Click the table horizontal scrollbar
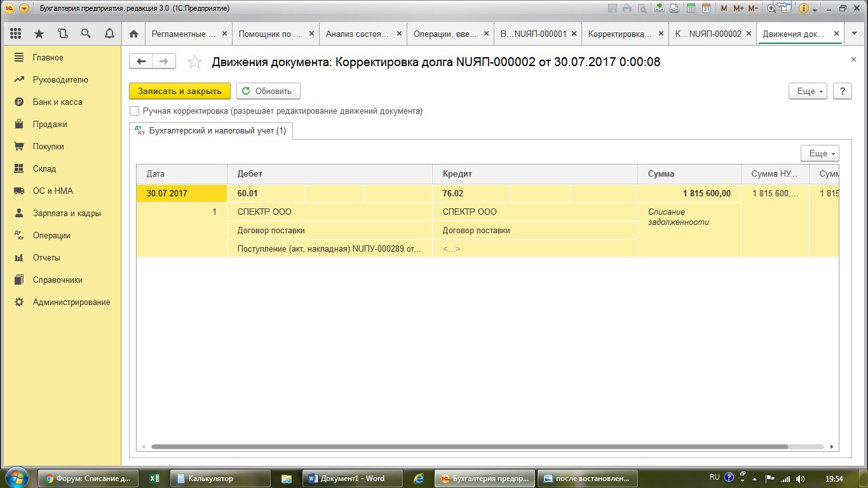 click(469, 447)
